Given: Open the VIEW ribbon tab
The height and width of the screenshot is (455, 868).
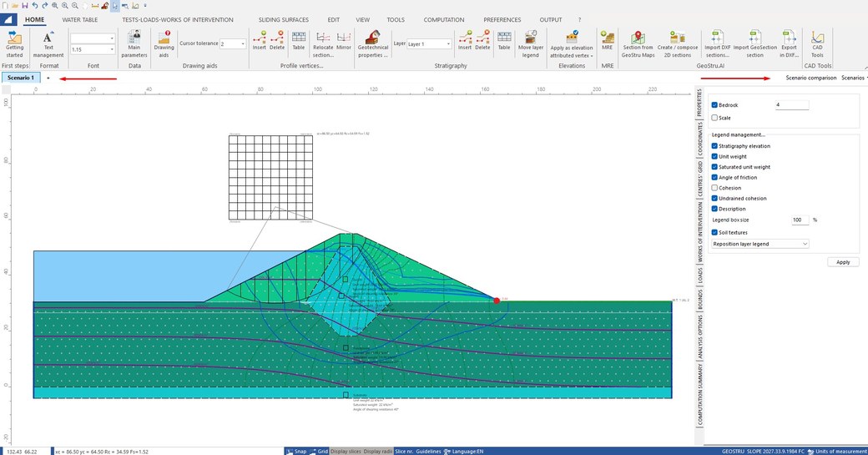Looking at the screenshot, I should click(362, 19).
